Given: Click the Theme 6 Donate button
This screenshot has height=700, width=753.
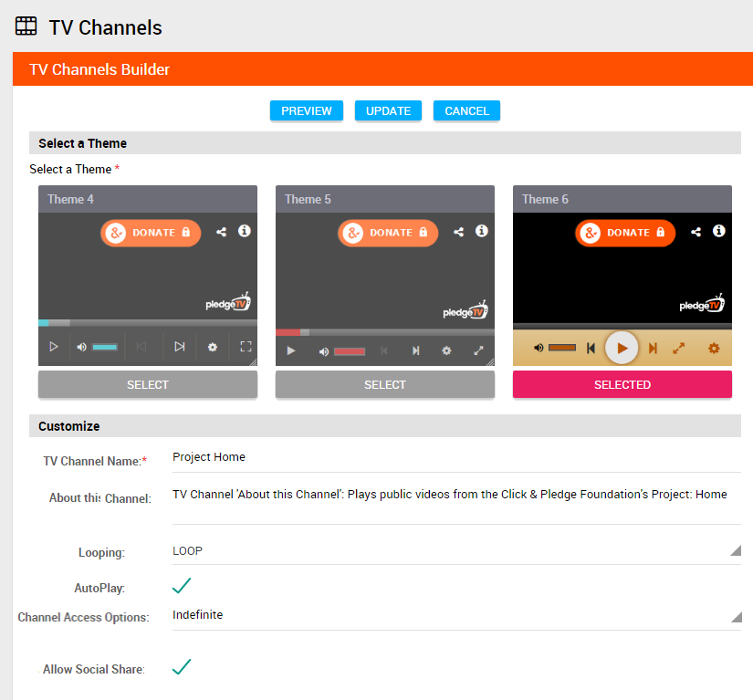Looking at the screenshot, I should point(625,233).
